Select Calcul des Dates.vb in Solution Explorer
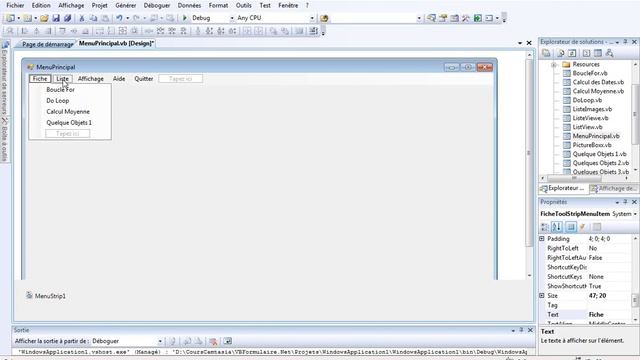The height and width of the screenshot is (360, 640). (x=598, y=82)
